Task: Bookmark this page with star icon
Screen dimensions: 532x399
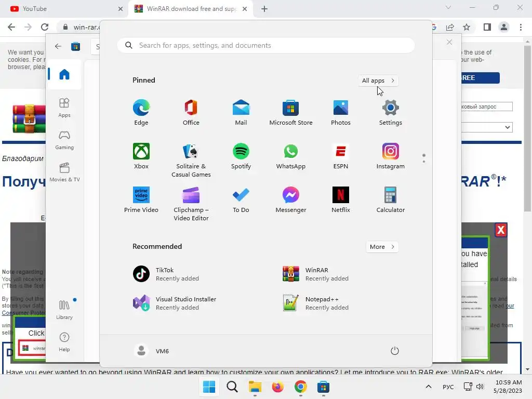Action: pyautogui.click(x=467, y=27)
